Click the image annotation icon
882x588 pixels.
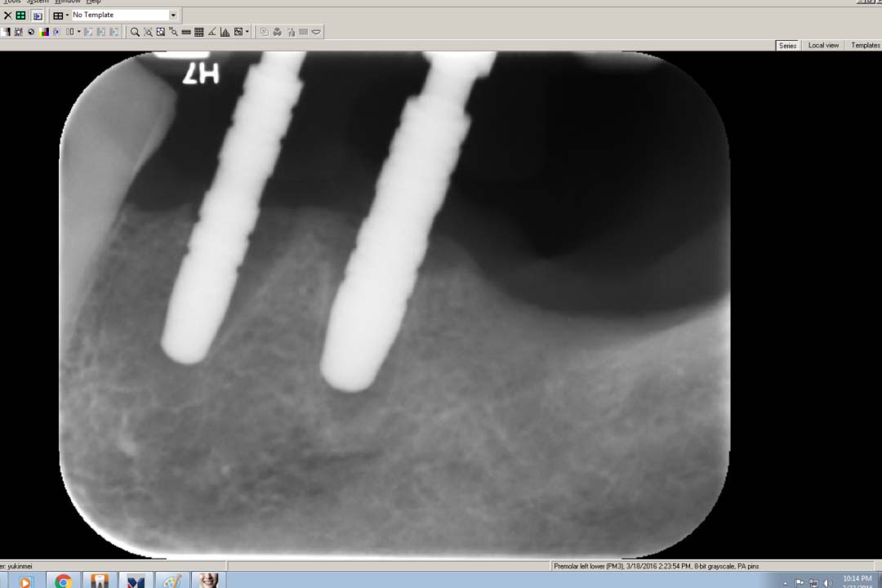238,32
